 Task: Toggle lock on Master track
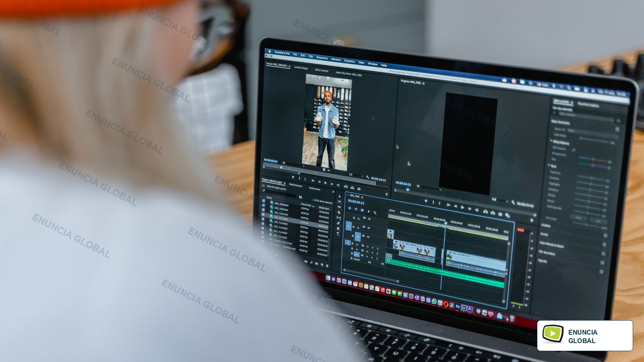point(351,258)
